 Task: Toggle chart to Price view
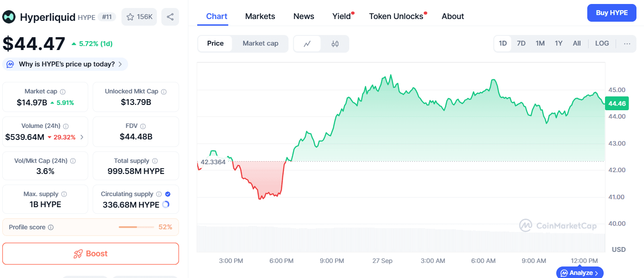pos(215,43)
